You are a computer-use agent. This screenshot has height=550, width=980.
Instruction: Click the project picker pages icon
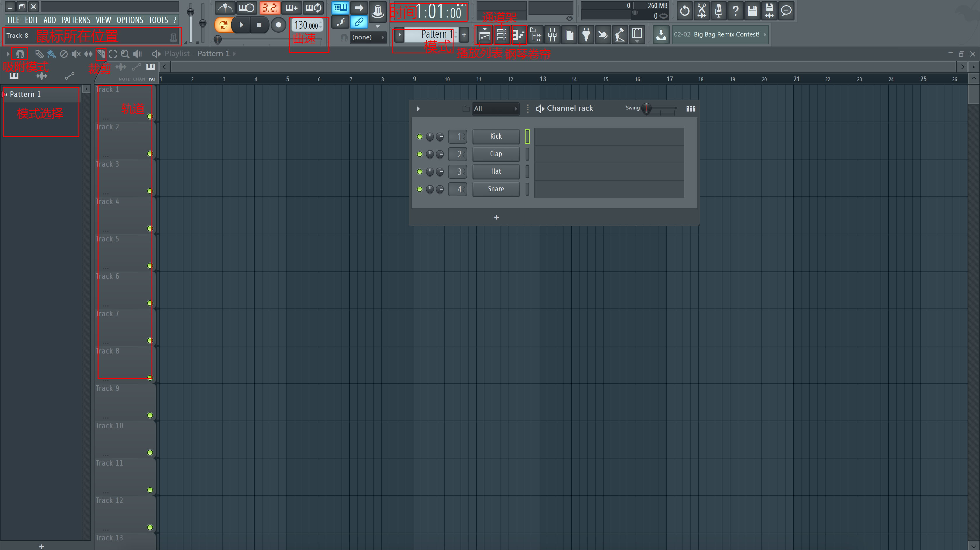(570, 35)
